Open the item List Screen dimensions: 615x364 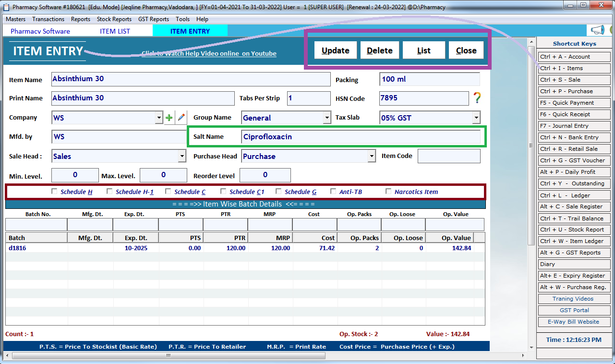423,50
